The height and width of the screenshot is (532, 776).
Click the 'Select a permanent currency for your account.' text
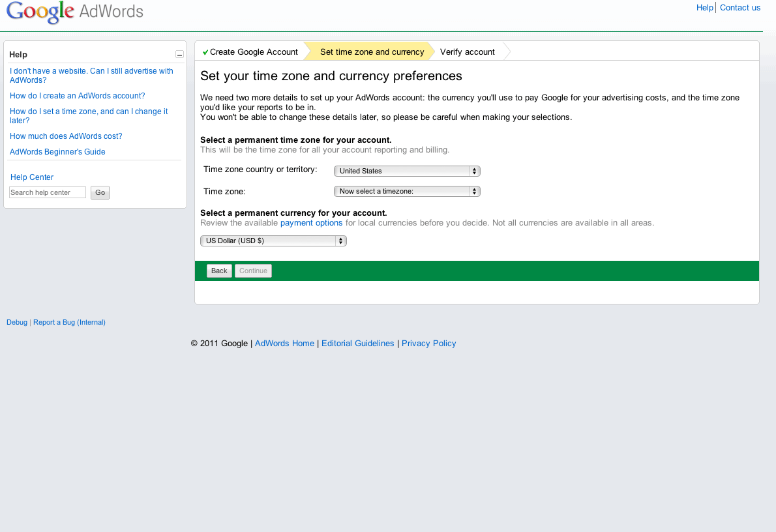point(293,213)
